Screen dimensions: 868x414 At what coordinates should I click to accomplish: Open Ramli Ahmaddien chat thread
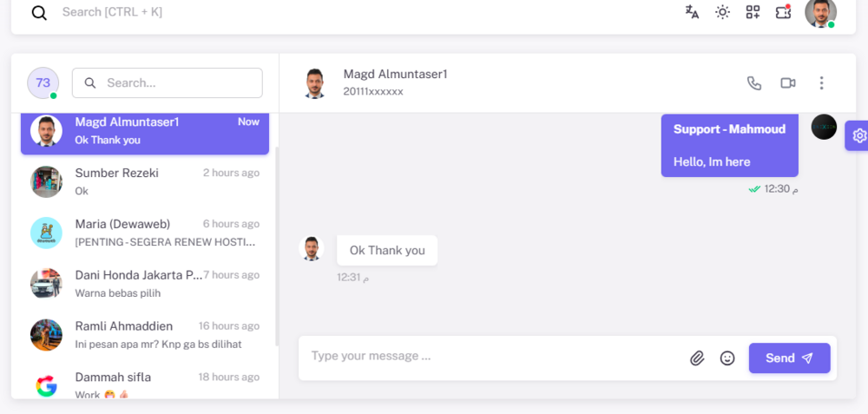coord(145,335)
